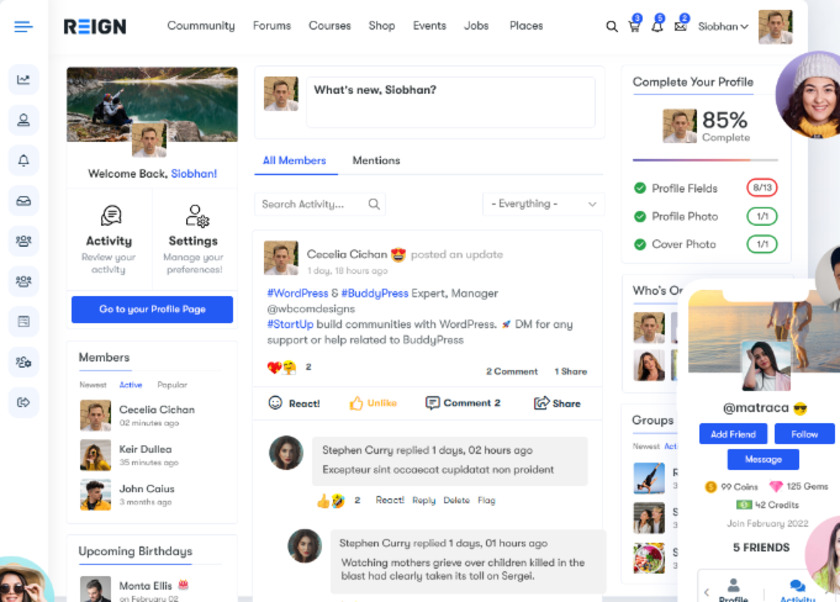Screen dimensions: 840x602
Task: Click the 2 Comment count link
Action: pyautogui.click(x=512, y=372)
